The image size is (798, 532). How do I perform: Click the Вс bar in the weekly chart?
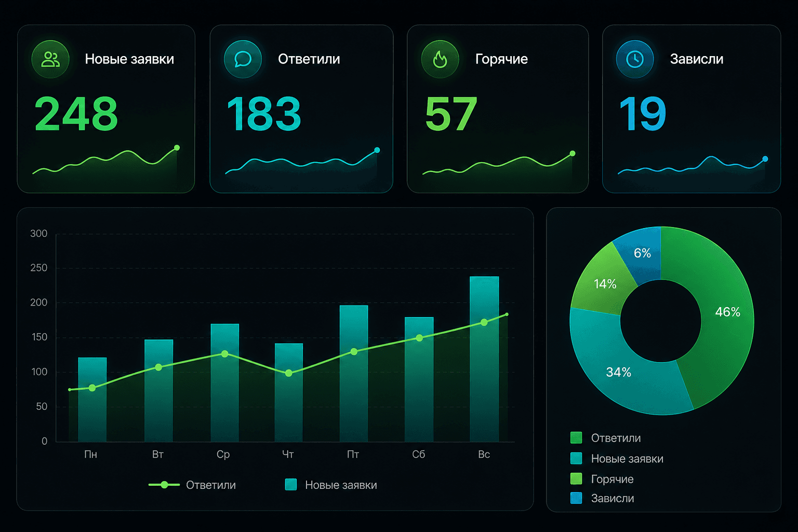484,359
